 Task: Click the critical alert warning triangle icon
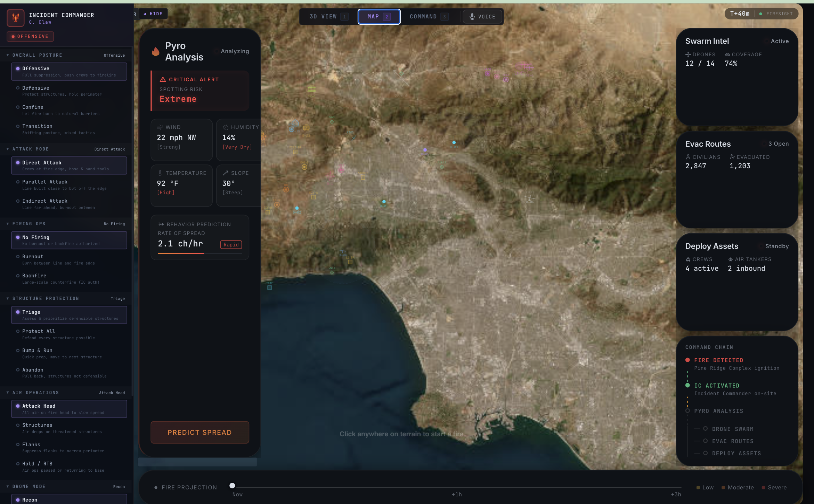pyautogui.click(x=163, y=80)
